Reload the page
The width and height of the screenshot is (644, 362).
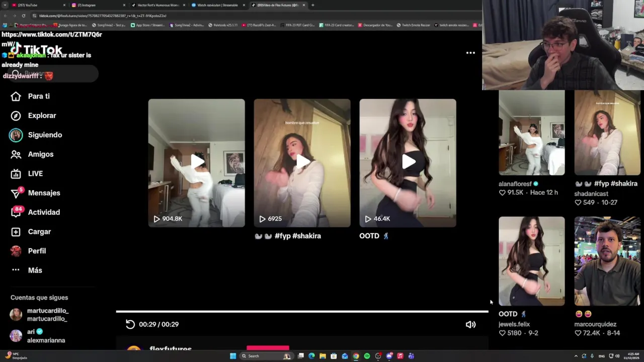(23, 16)
